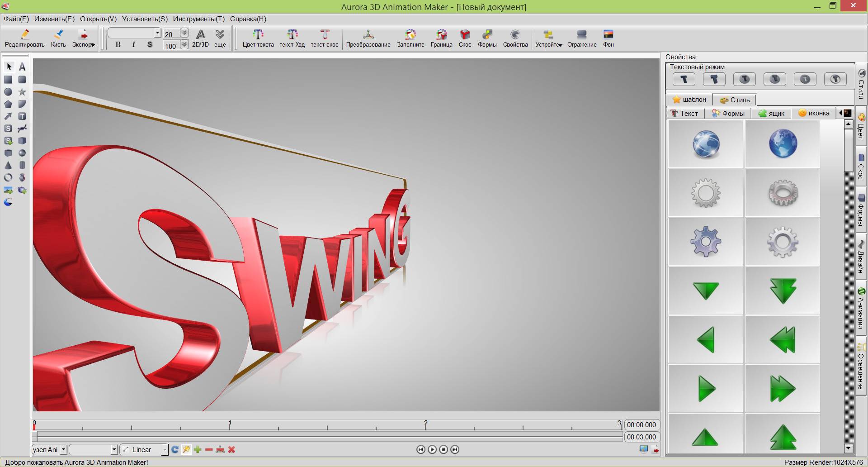Pick the pentagon shape tool

[x=8, y=104]
